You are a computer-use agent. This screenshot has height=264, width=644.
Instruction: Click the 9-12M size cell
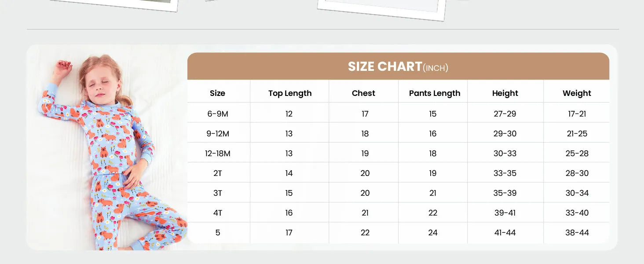[x=218, y=134]
